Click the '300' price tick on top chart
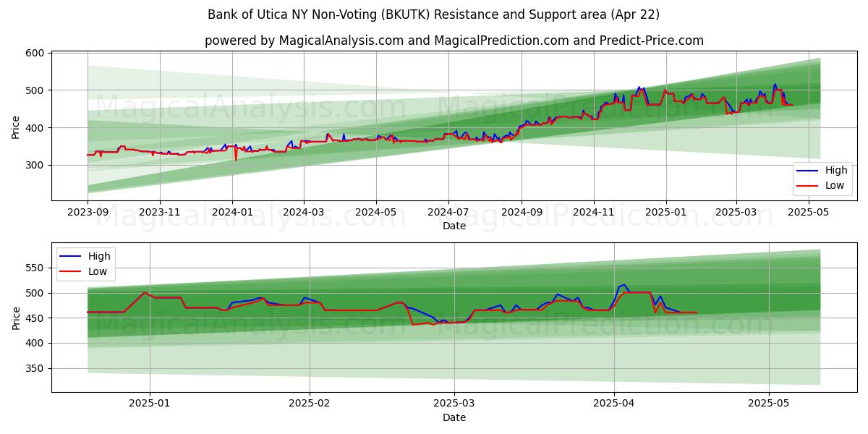868x434 pixels. coord(36,165)
